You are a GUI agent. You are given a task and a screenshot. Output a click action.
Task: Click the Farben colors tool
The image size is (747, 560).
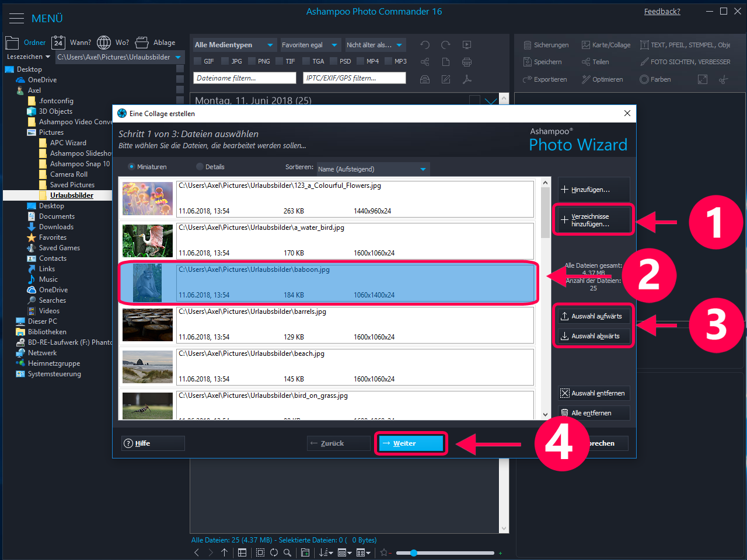pos(655,79)
